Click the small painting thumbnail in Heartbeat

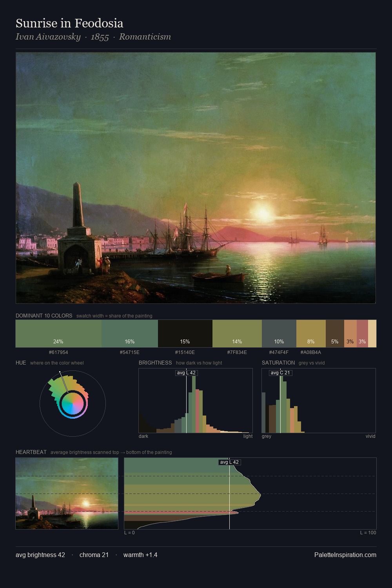point(67,494)
